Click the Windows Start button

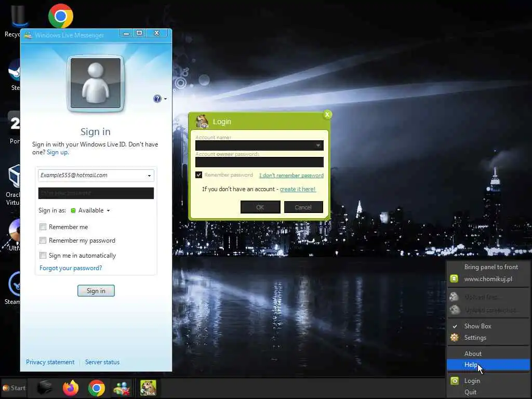(x=14, y=388)
